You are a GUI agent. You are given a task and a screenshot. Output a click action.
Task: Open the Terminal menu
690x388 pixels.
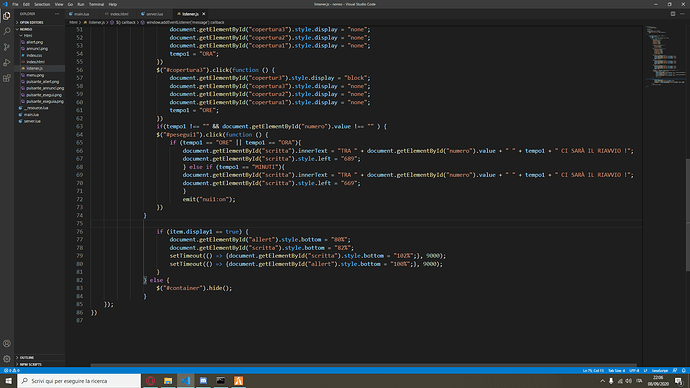96,4
